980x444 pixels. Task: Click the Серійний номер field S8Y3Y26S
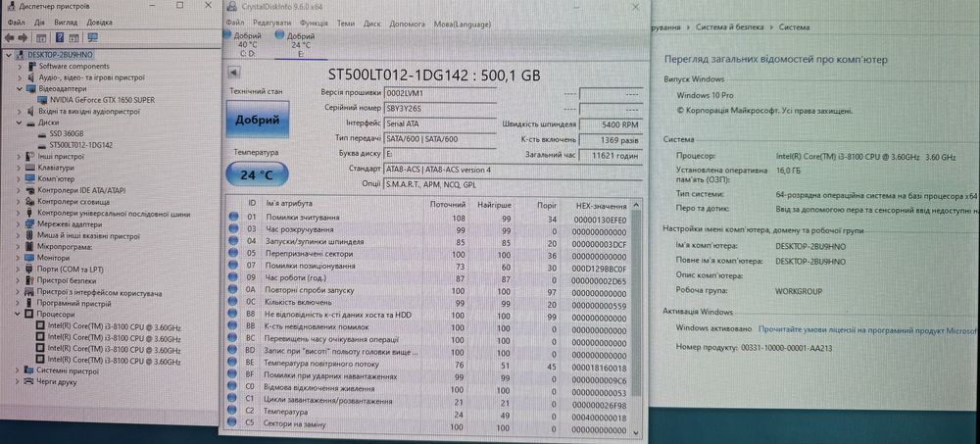pos(441,108)
